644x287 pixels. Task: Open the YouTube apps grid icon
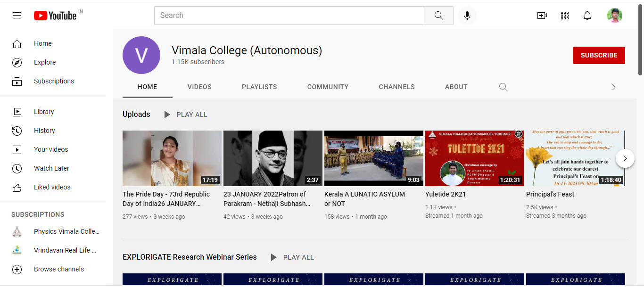[565, 16]
